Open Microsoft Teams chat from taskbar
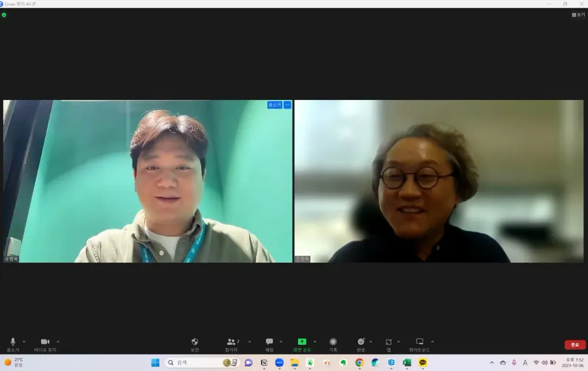 click(x=249, y=363)
